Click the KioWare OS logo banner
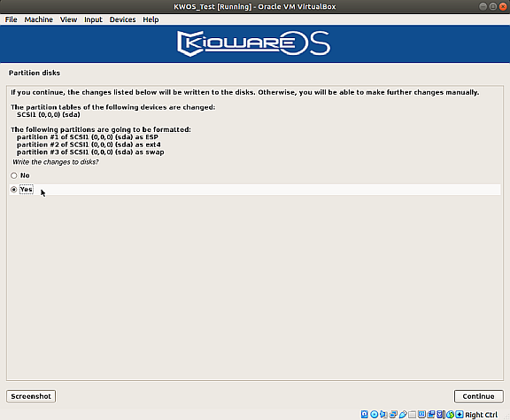Screen dimensions: 510x420 [x=255, y=43]
